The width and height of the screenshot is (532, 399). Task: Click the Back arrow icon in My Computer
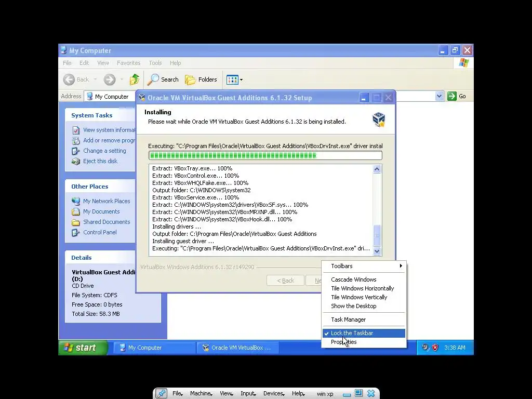click(69, 79)
